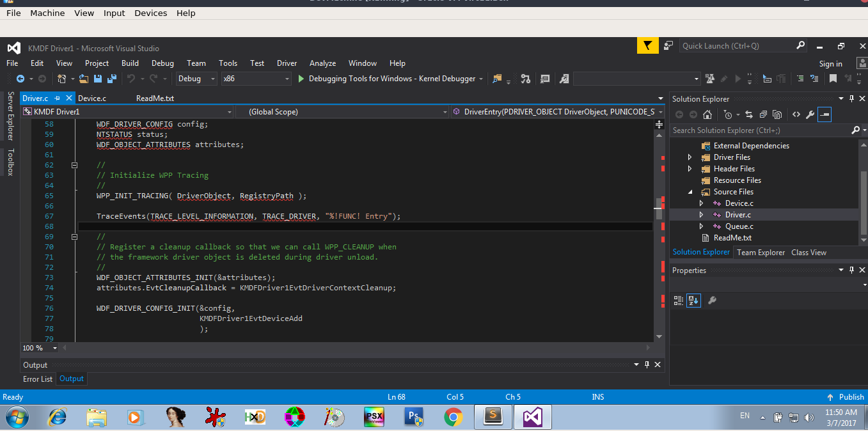Open Google Chrome from the taskbar
The height and width of the screenshot is (431, 868).
tap(454, 418)
